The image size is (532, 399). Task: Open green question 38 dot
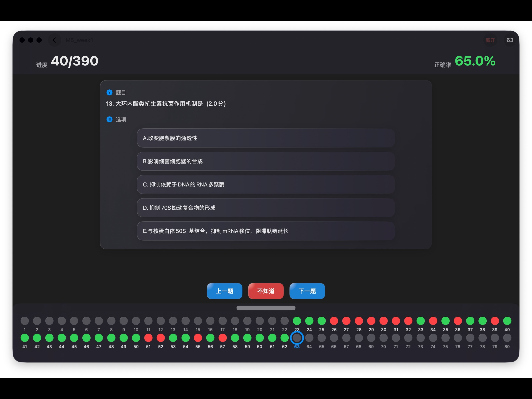[483, 321]
